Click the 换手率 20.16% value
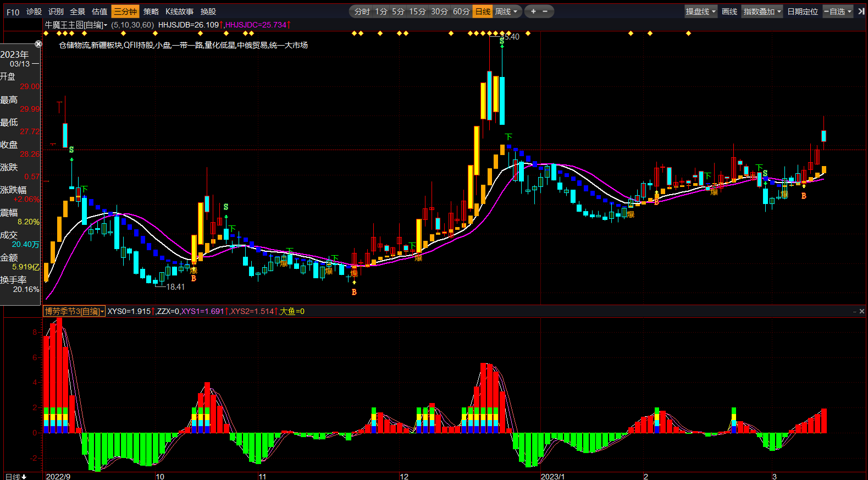The width and height of the screenshot is (868, 480). (26, 289)
